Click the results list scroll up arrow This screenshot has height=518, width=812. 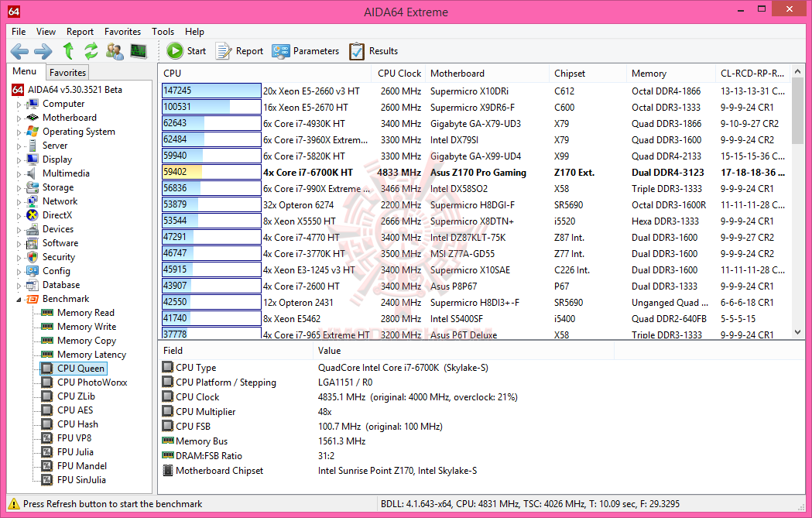point(797,72)
